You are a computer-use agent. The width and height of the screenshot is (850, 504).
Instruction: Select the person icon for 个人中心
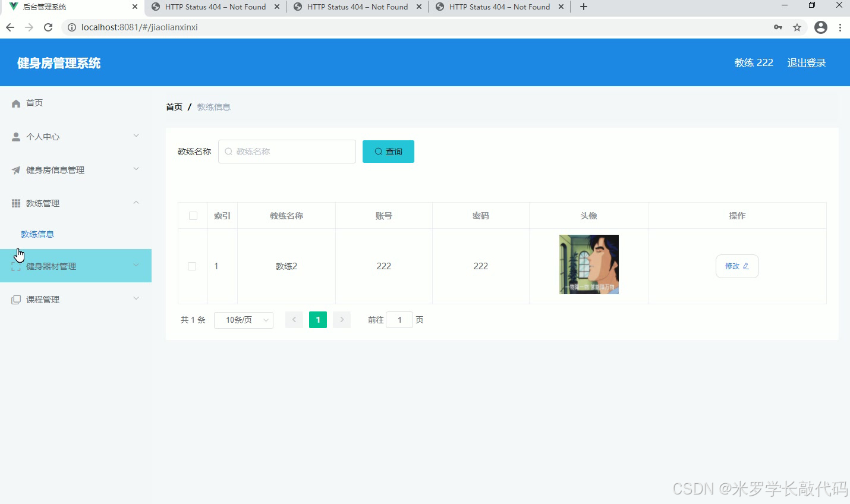pos(15,136)
